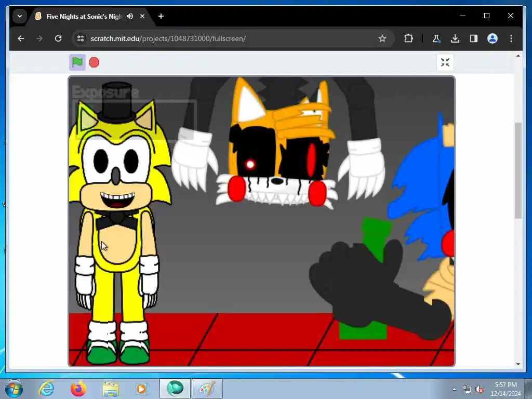
Task: Click the green flag to start the project
Action: pyautogui.click(x=77, y=62)
